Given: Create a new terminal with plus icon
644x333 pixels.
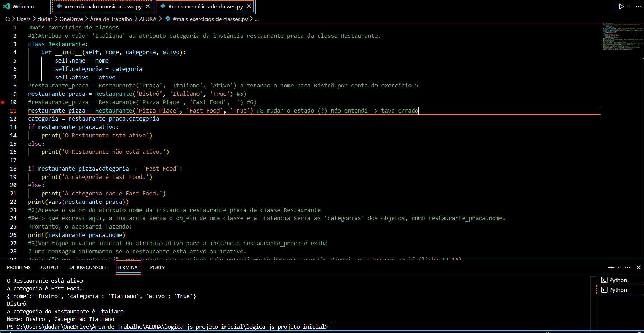Looking at the screenshot, I should click(x=611, y=267).
